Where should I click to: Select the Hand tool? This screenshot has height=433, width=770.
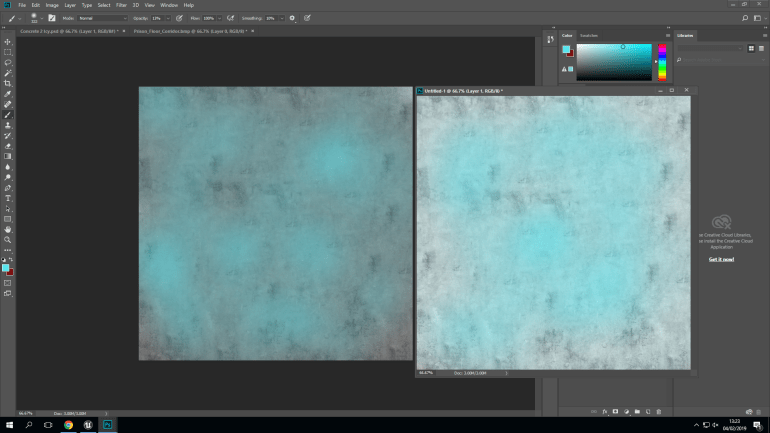(x=8, y=230)
